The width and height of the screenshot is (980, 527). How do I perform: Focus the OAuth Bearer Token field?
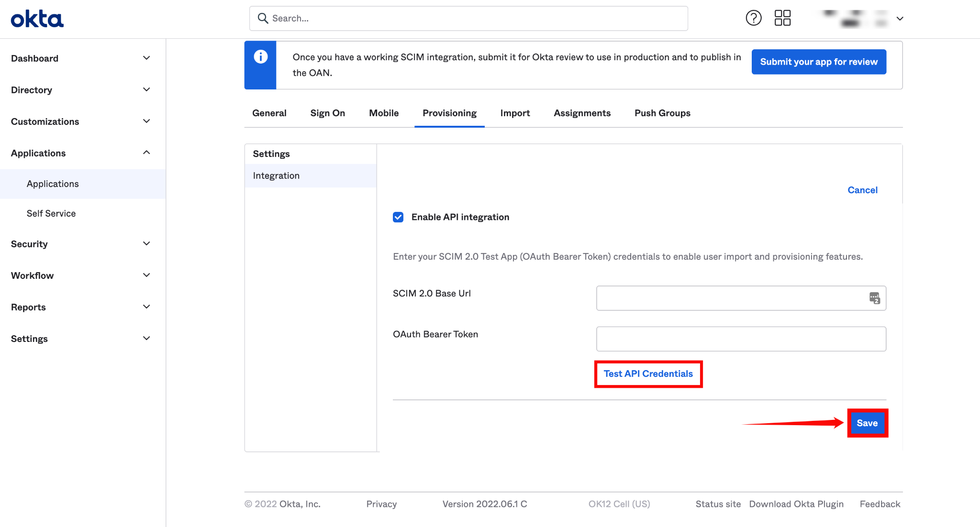click(741, 339)
